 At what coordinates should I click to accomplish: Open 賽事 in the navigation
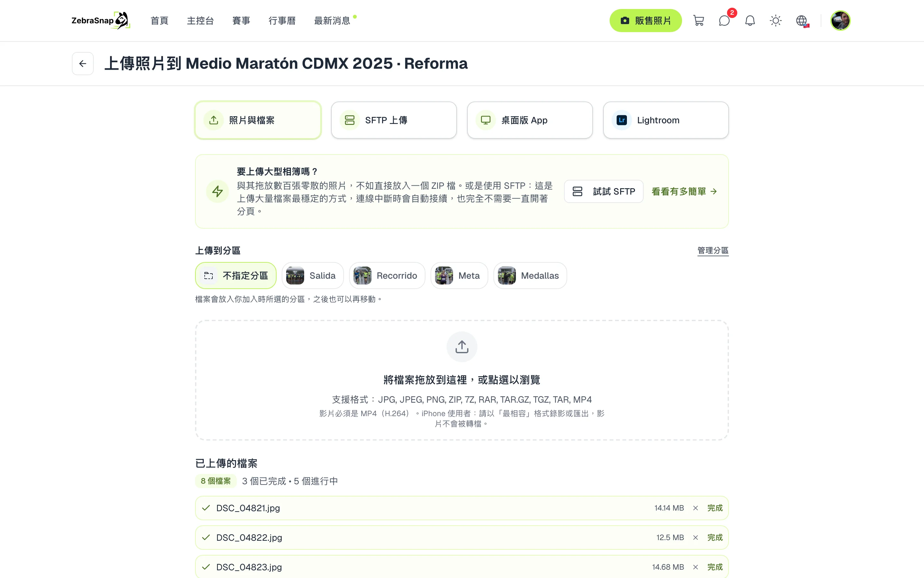coord(241,21)
